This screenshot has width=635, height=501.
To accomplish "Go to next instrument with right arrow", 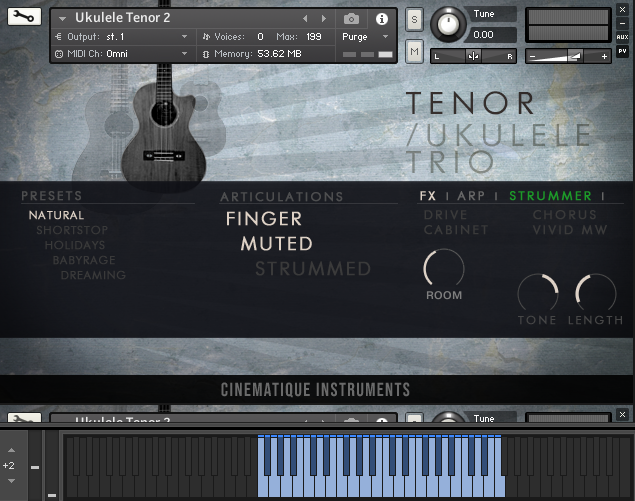I will click(x=324, y=19).
